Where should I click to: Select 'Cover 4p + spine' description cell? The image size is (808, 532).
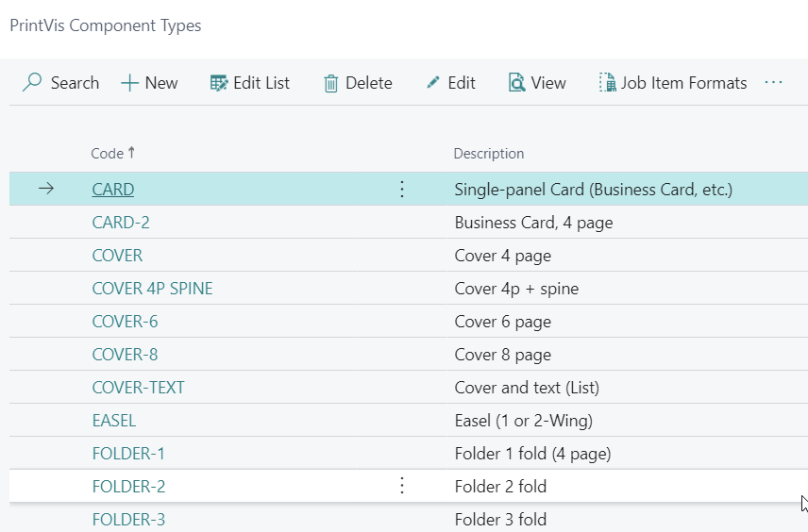[x=516, y=289]
